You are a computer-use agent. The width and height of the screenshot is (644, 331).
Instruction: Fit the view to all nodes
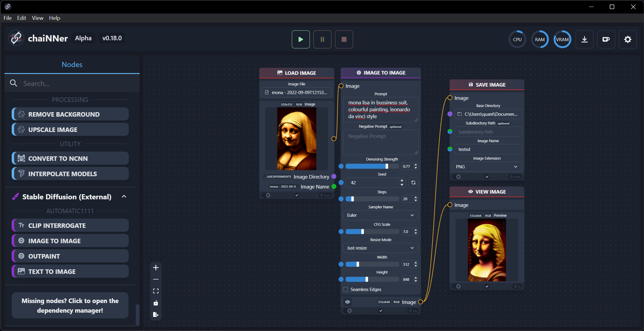(x=156, y=291)
